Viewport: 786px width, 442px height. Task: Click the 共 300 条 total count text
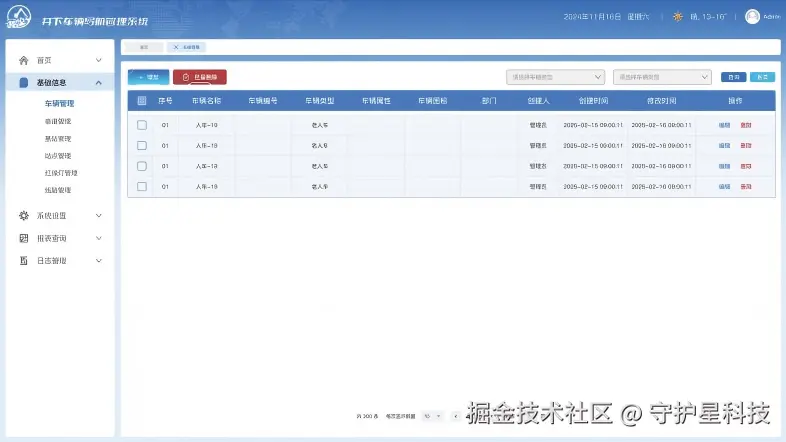tap(367, 416)
